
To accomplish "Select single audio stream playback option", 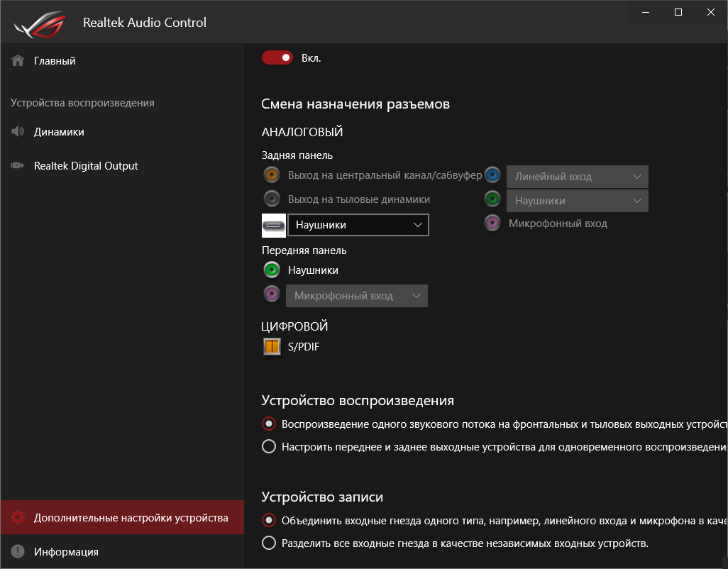I will (269, 424).
